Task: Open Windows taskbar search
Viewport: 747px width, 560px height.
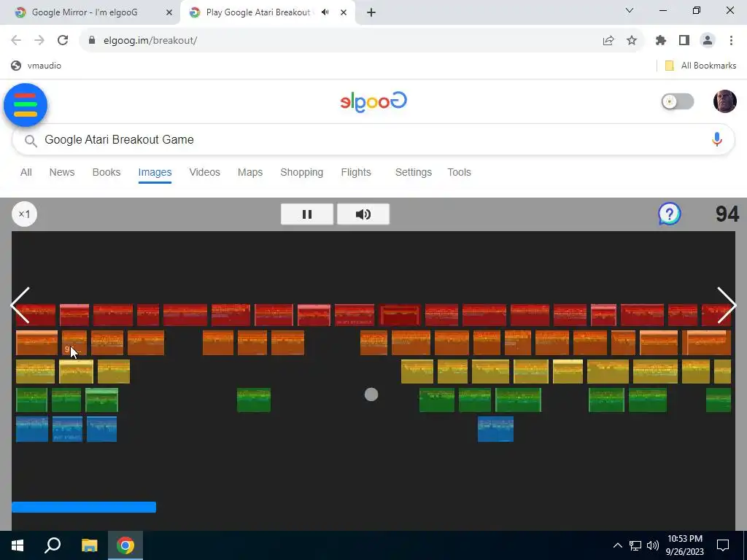Action: (x=53, y=545)
